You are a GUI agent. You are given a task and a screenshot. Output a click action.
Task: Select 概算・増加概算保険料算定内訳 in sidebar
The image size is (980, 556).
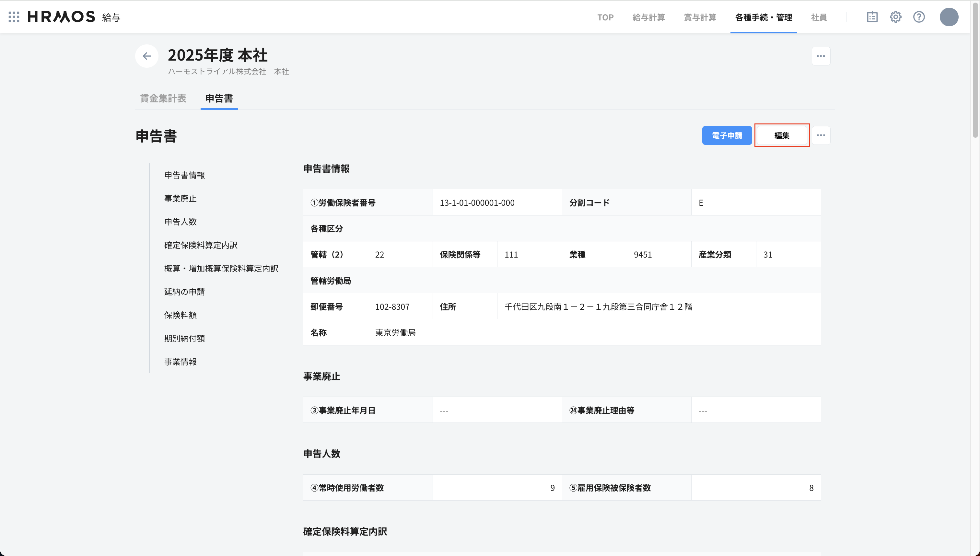point(222,268)
